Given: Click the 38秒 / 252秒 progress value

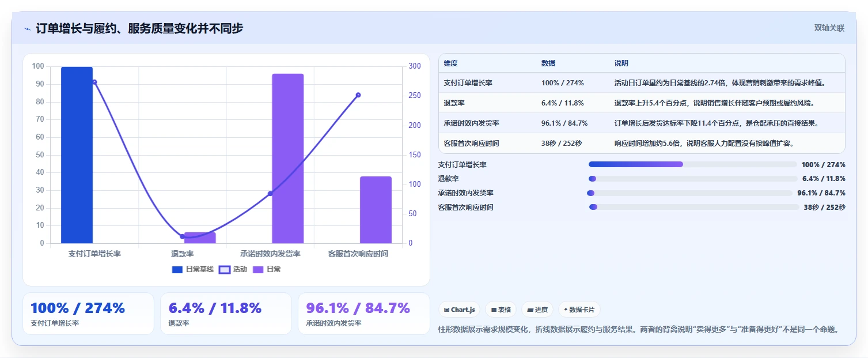Looking at the screenshot, I should coord(824,207).
